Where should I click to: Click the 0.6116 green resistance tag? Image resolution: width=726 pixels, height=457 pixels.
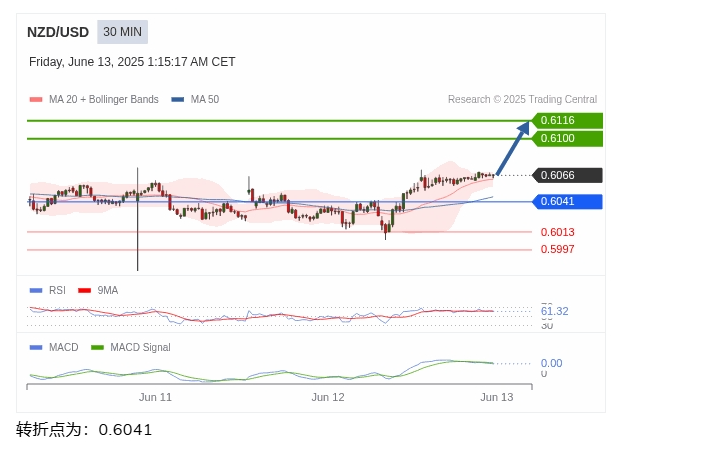click(x=567, y=120)
